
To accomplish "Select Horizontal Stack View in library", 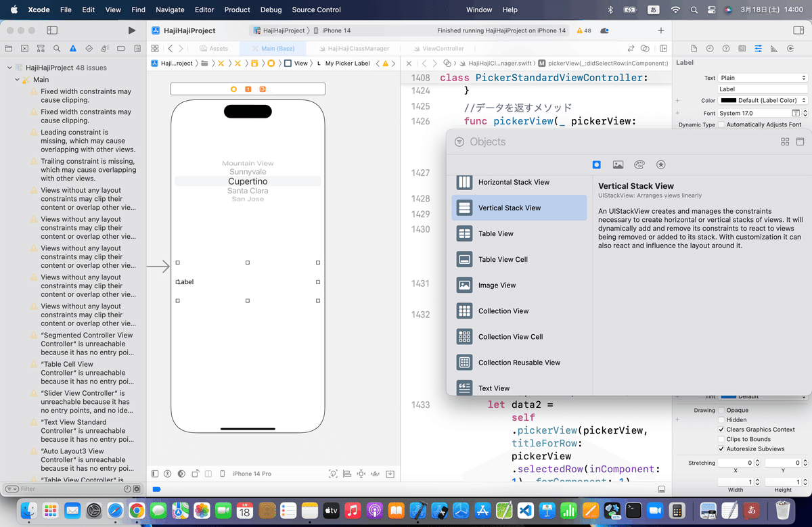I will pyautogui.click(x=519, y=182).
